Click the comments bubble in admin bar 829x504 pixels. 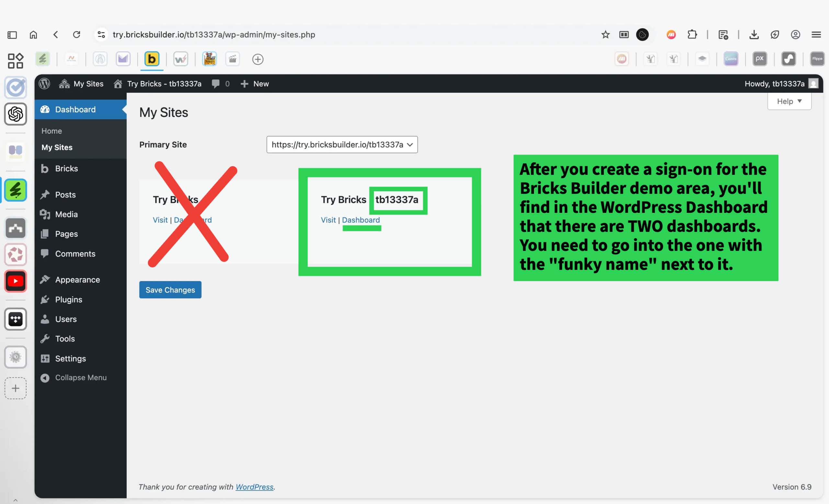216,84
